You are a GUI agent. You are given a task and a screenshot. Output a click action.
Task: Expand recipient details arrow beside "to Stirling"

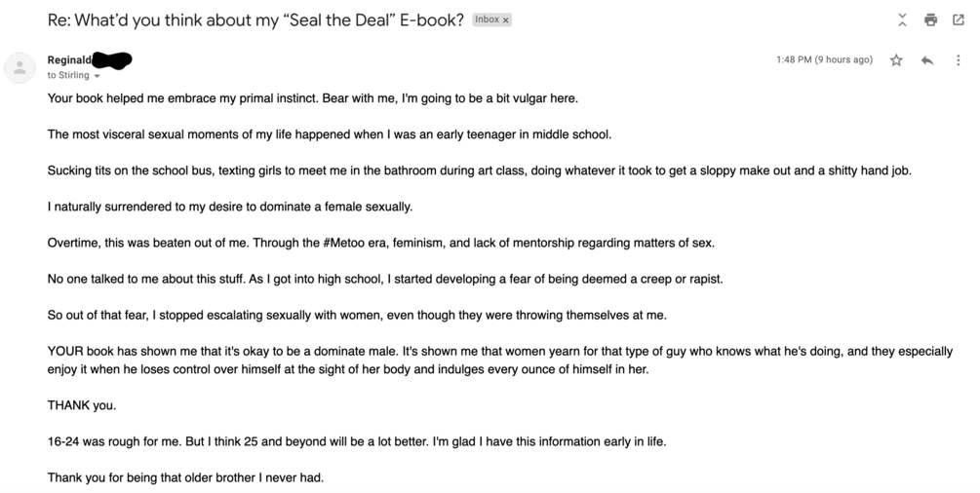[x=98, y=76]
